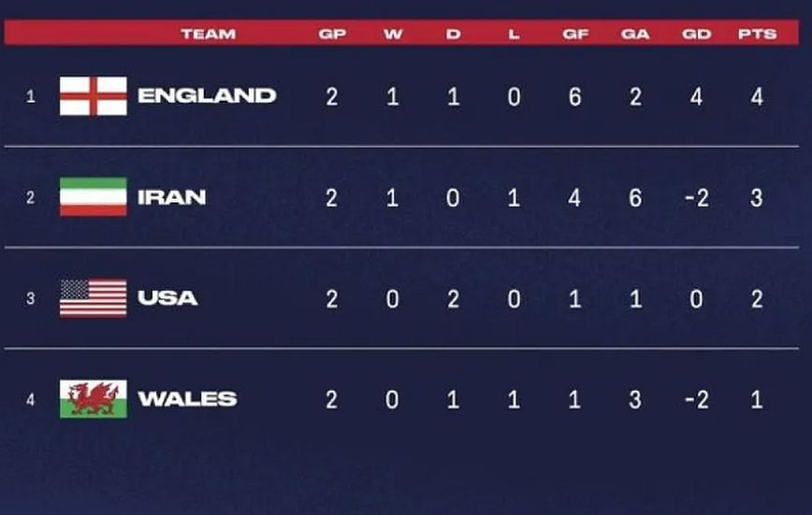
Task: Select the IRAN team name
Action: [172, 197]
